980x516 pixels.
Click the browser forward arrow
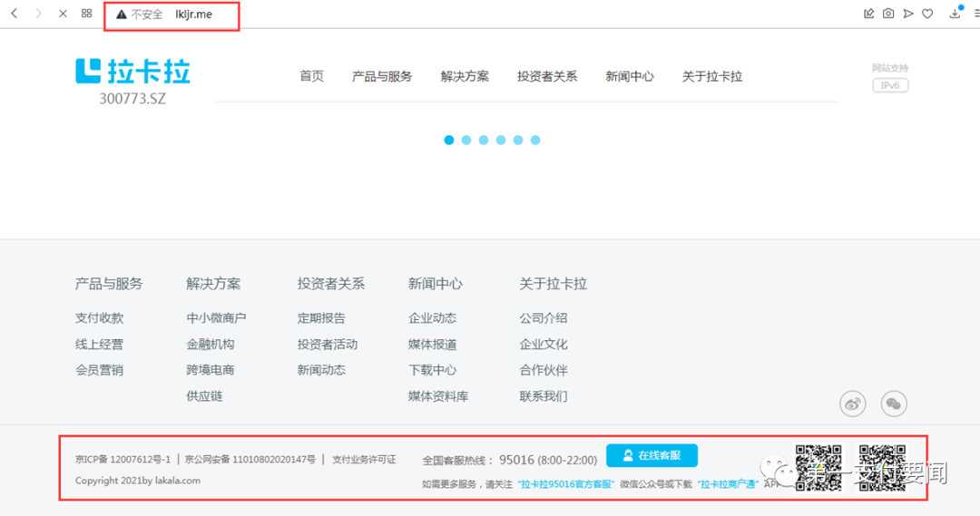(38, 13)
